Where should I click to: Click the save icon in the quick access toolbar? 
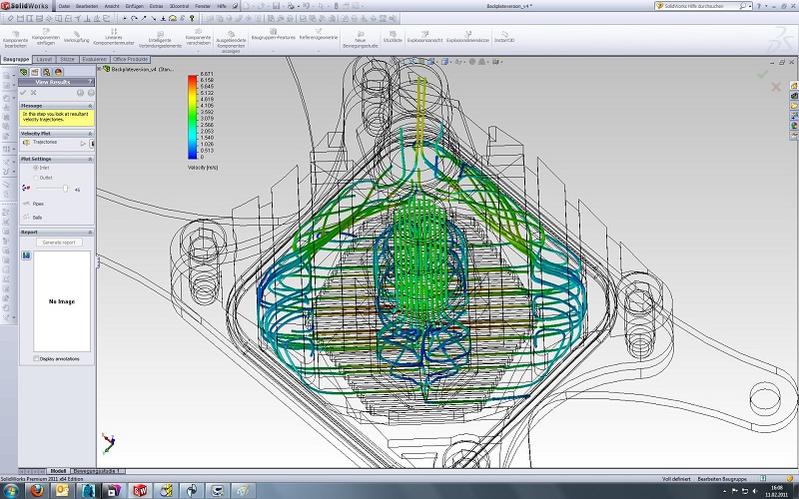tap(276, 6)
